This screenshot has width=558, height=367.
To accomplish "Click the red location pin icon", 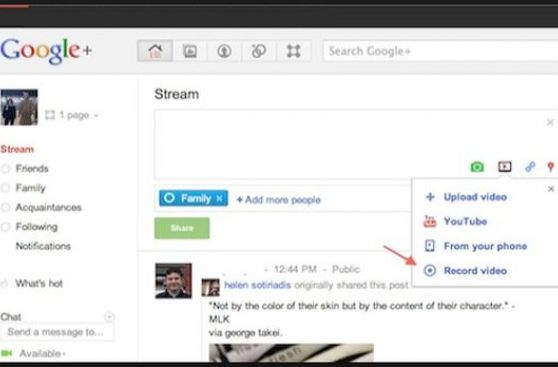I will 551,166.
